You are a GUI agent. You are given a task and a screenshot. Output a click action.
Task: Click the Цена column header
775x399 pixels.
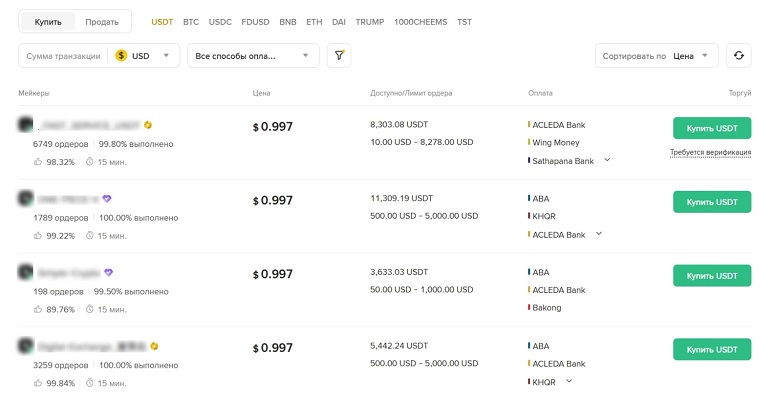(x=261, y=93)
